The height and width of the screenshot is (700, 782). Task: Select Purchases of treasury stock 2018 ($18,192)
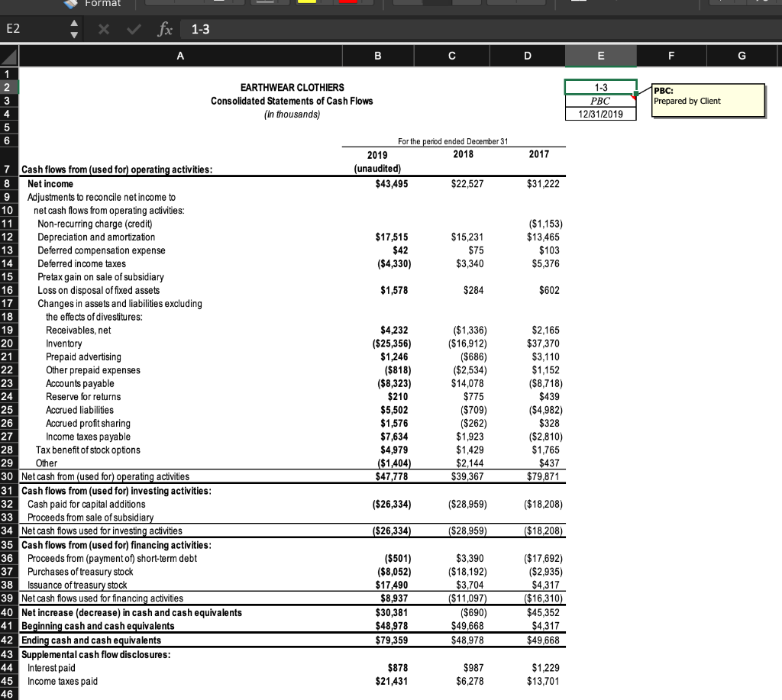pos(467,572)
